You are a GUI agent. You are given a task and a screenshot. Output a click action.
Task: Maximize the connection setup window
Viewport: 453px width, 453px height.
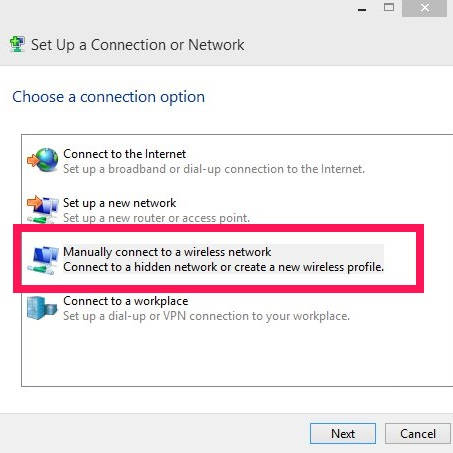(x=389, y=8)
